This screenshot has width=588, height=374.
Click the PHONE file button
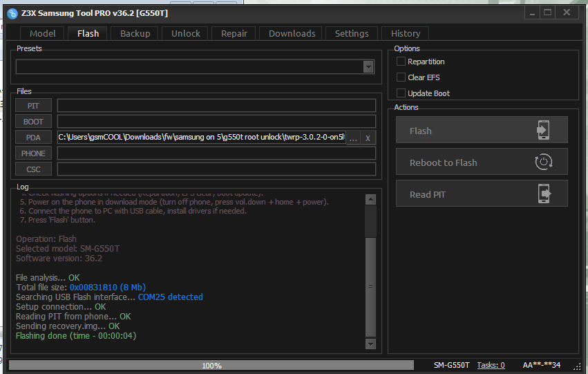[x=33, y=153]
